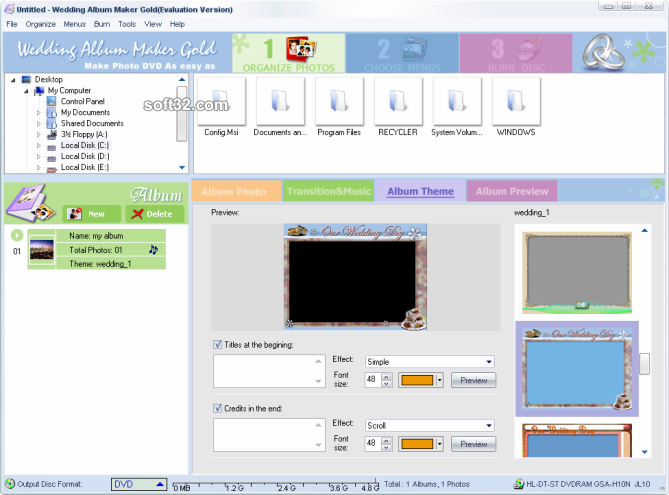Viewport: 669px width, 495px height.
Task: Click Preview button for credits effect
Action: (x=474, y=444)
